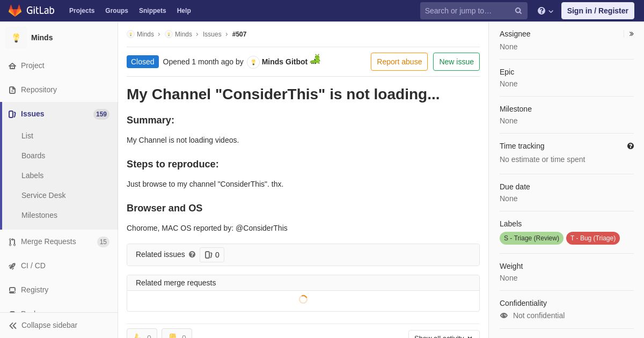The width and height of the screenshot is (644, 338).
Task: Click the Project home icon in sidebar
Action: (x=12, y=66)
